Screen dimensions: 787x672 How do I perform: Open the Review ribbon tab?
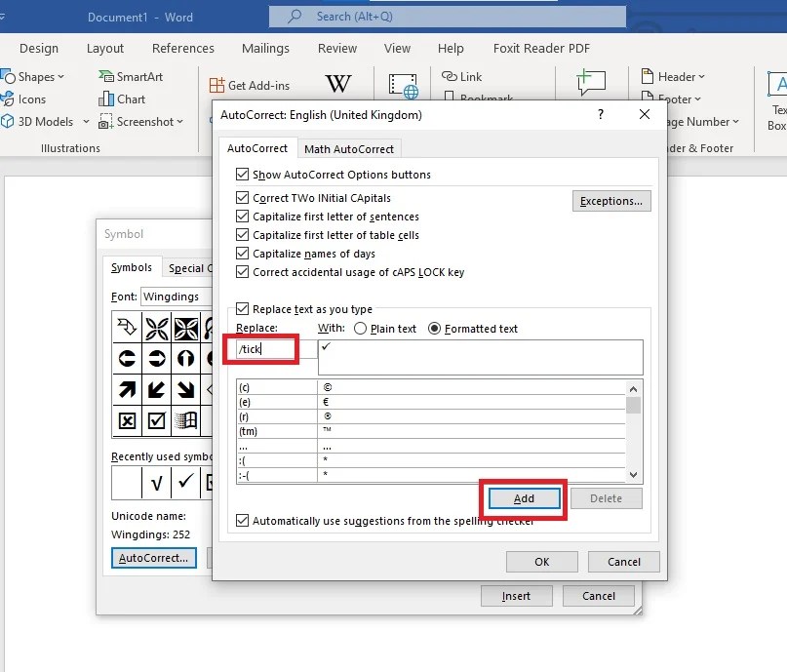336,48
